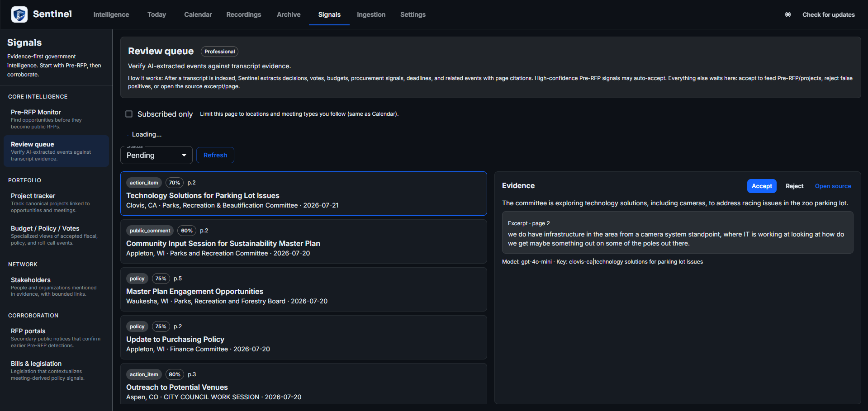868x411 pixels.
Task: Open source link for the evidence
Action: (833, 186)
